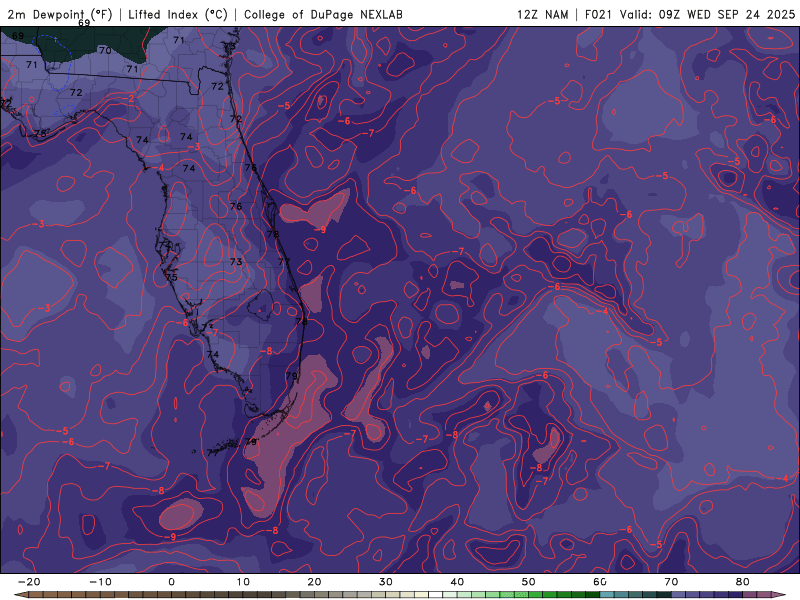Click the left arrow end of the colorbar
The width and height of the screenshot is (800, 600).
click(20, 595)
